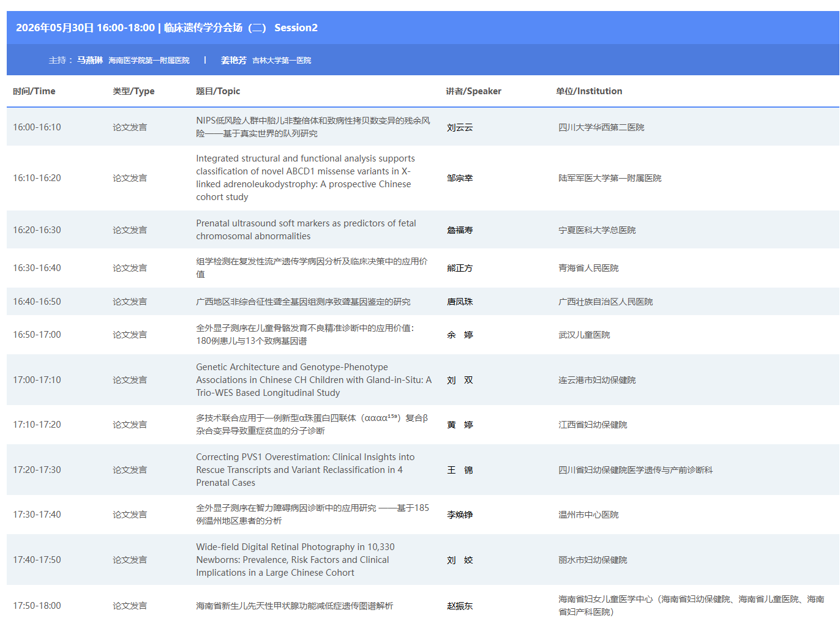Click institution 江西省妇幼保健院
Screen dimensions: 840x629
593,425
